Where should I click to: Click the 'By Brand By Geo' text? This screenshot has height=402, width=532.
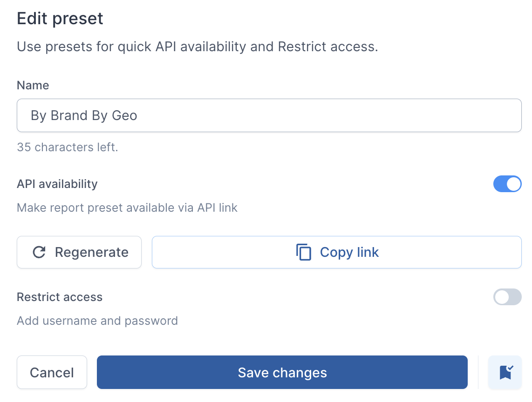(x=84, y=115)
